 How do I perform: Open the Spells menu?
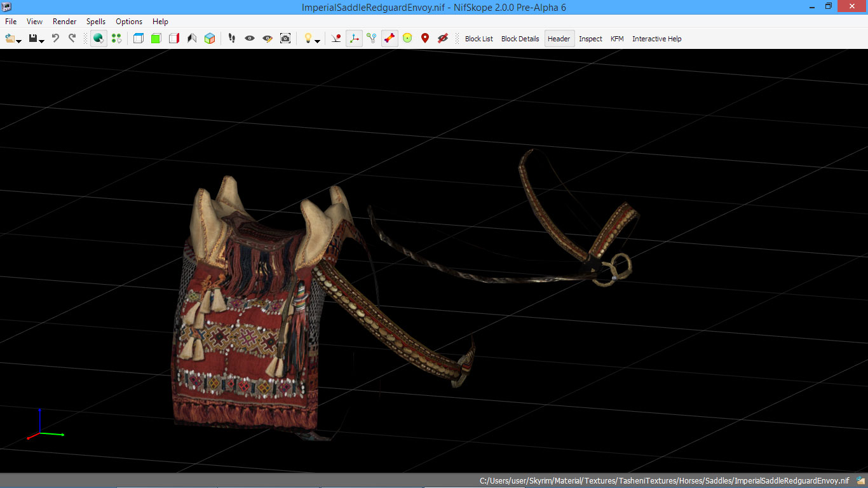point(96,22)
